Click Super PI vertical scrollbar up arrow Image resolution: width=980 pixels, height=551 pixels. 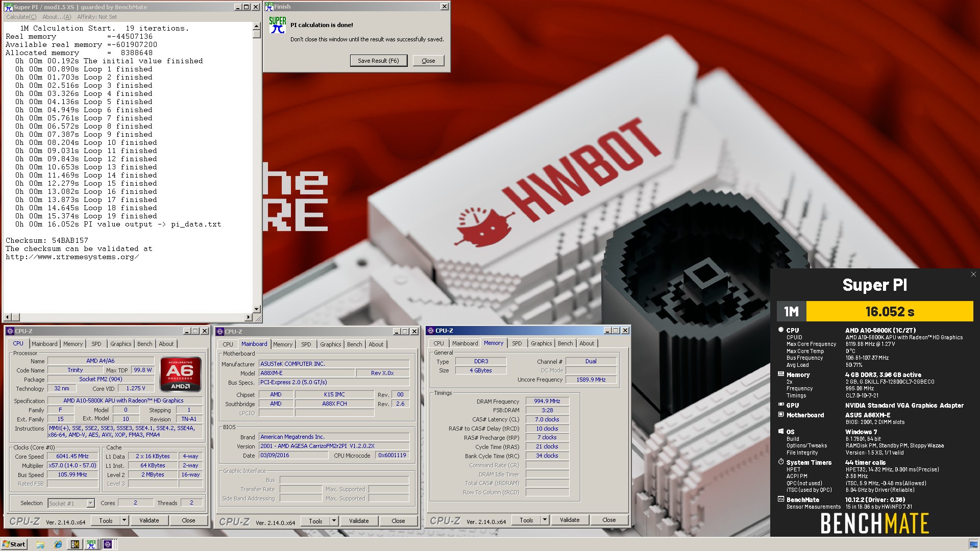click(x=257, y=27)
